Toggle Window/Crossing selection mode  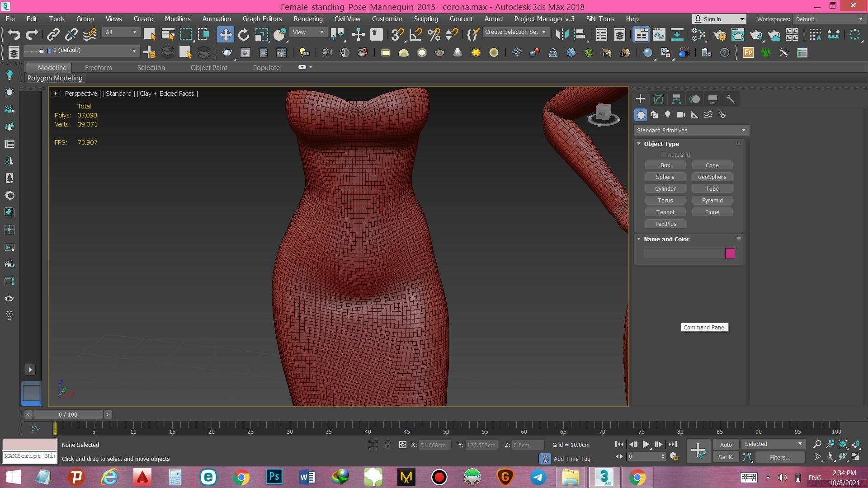click(x=203, y=34)
